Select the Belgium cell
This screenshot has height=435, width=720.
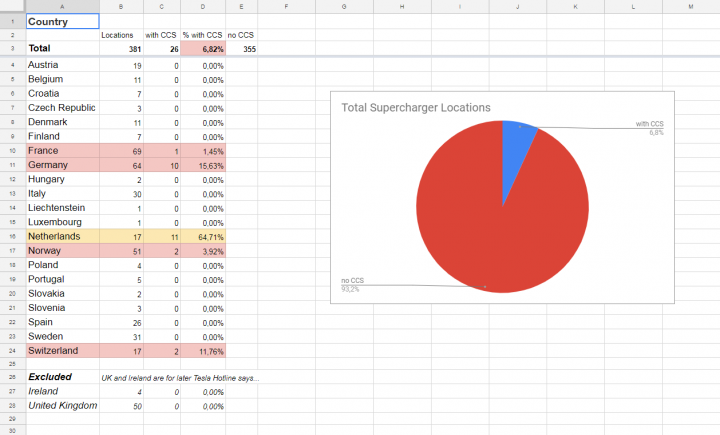pos(62,79)
